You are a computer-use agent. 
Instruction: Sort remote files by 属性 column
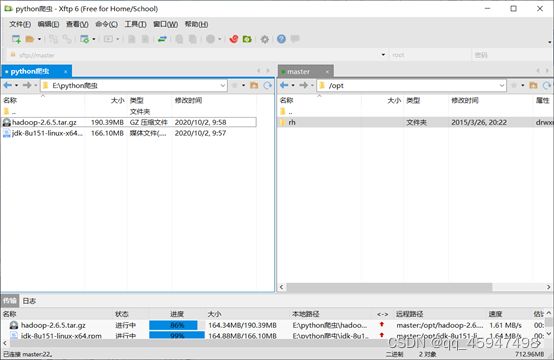pyautogui.click(x=543, y=100)
